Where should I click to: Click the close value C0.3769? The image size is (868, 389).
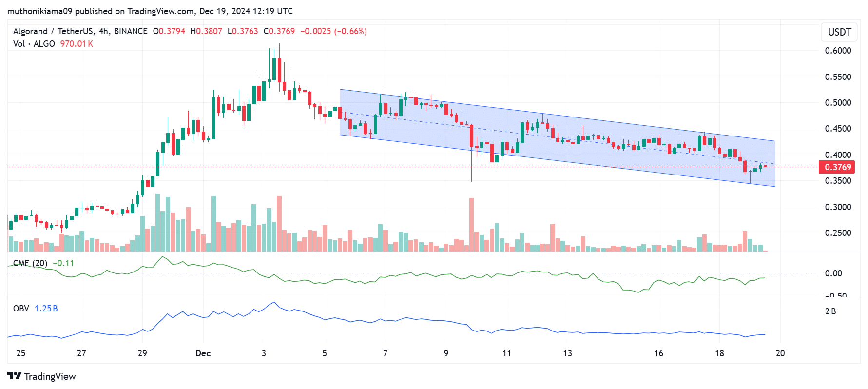click(x=279, y=31)
